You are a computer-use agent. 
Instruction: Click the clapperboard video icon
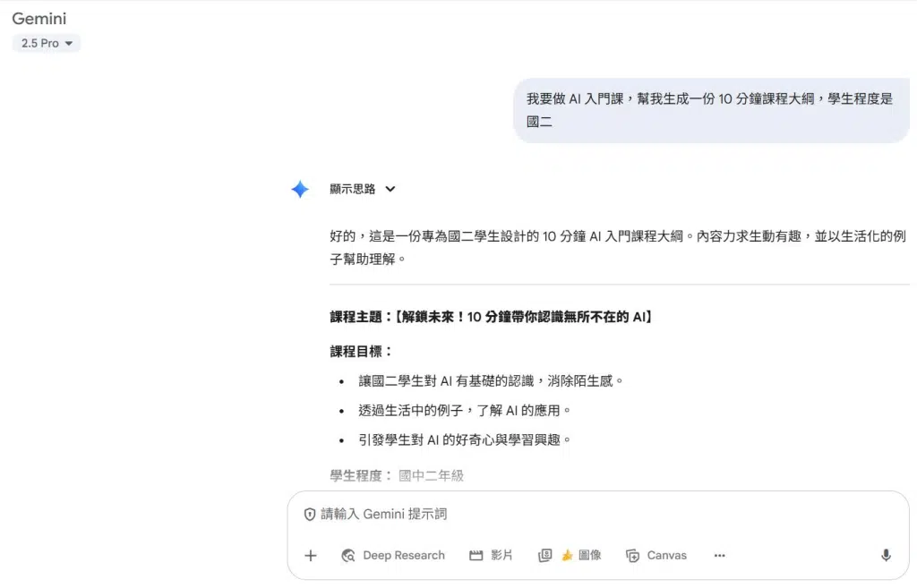(x=476, y=555)
